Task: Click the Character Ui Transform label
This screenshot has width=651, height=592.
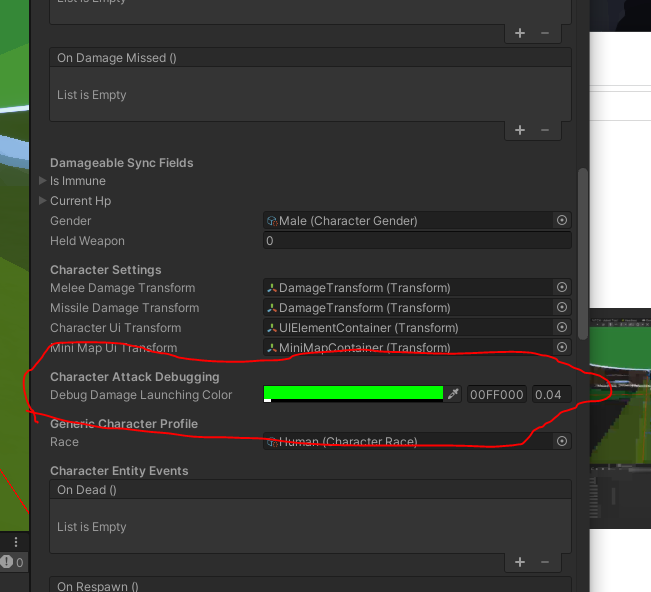Action: [x=115, y=328]
